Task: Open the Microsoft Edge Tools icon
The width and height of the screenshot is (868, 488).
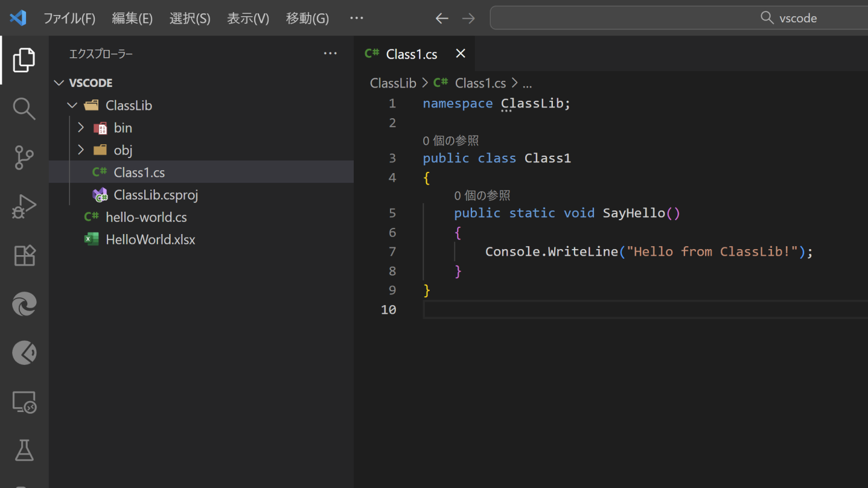Action: [x=24, y=304]
